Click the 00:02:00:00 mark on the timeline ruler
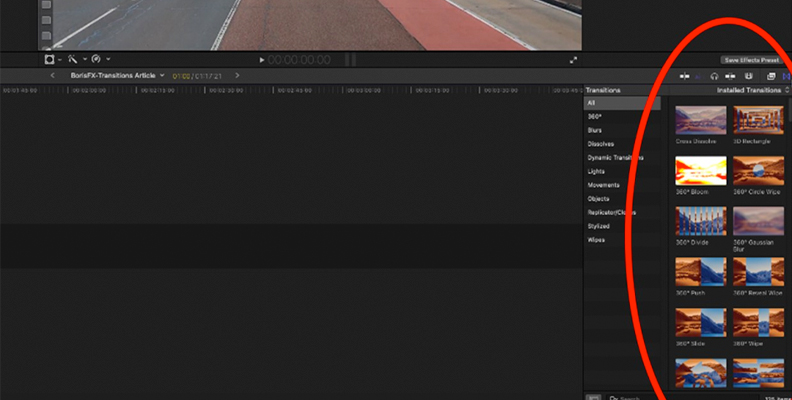Image resolution: width=792 pixels, height=400 pixels. [89, 90]
